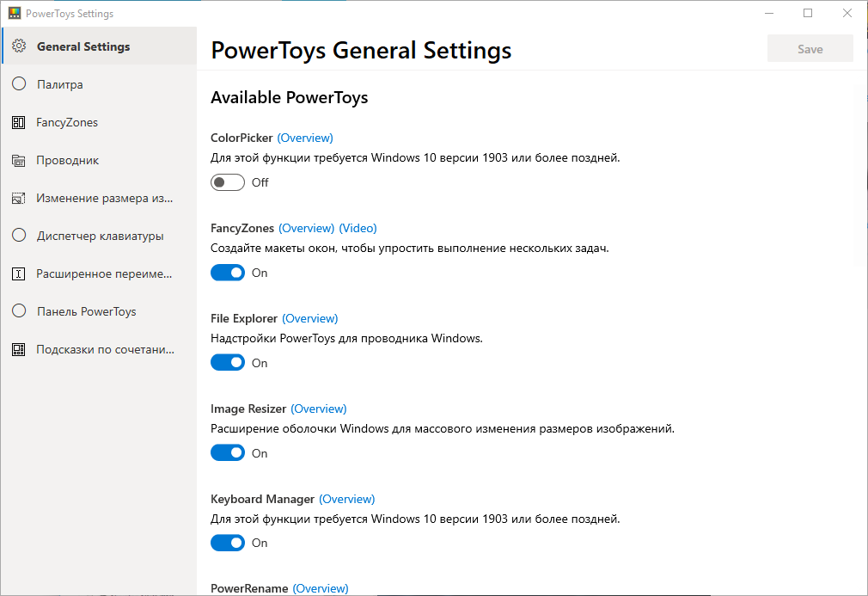Open the PowerRename Overview link
This screenshot has height=596, width=868.
(321, 589)
